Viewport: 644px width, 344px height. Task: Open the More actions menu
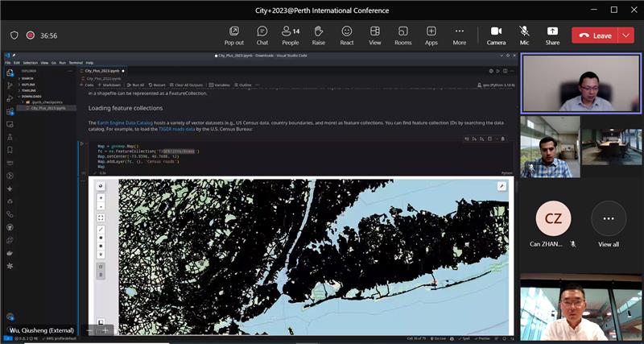coord(460,35)
